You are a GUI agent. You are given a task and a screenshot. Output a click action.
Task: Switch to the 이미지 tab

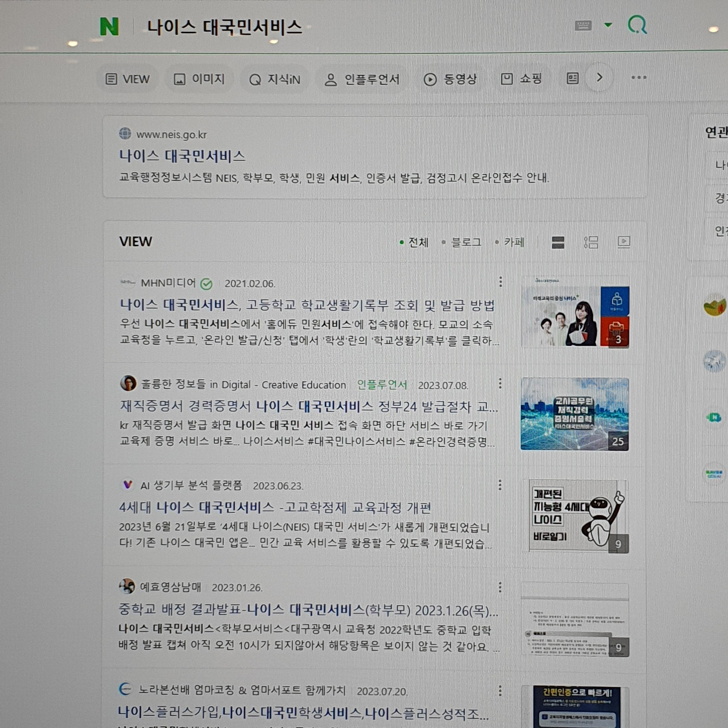pyautogui.click(x=199, y=79)
